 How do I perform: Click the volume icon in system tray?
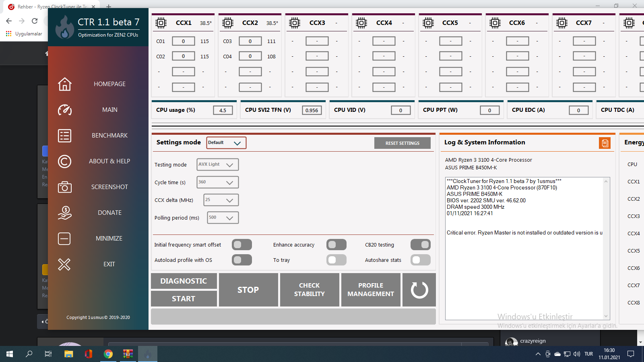click(x=577, y=354)
